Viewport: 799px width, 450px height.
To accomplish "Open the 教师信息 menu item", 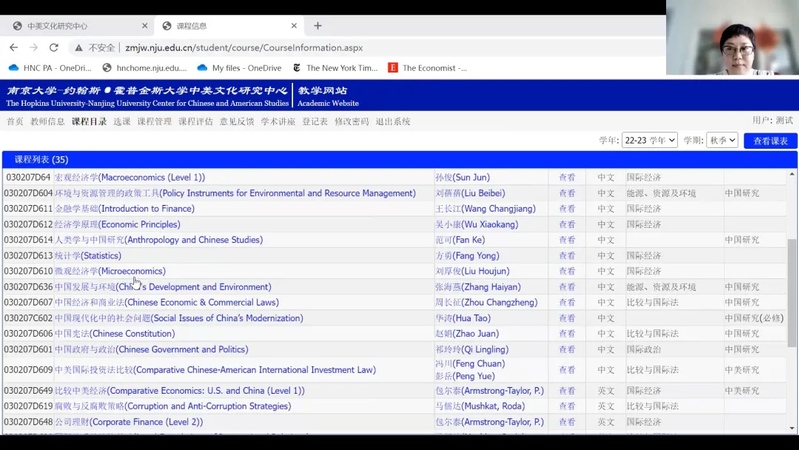I will coord(47,121).
